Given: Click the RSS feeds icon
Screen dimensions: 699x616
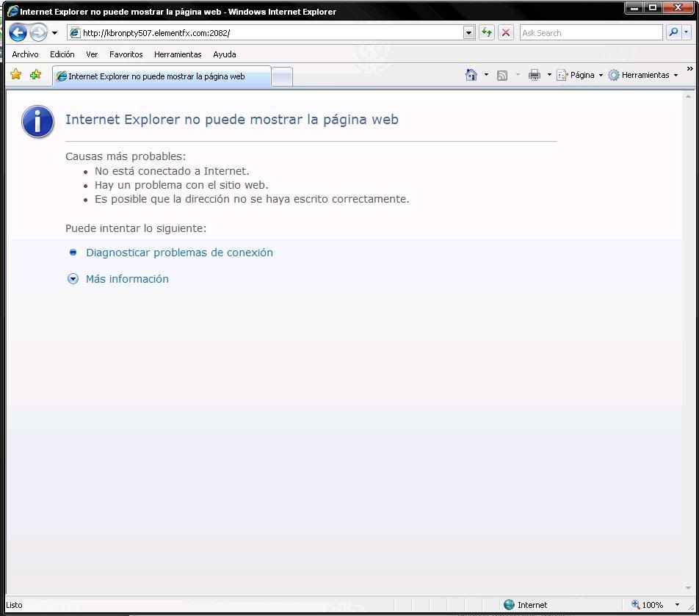Looking at the screenshot, I should pos(502,76).
